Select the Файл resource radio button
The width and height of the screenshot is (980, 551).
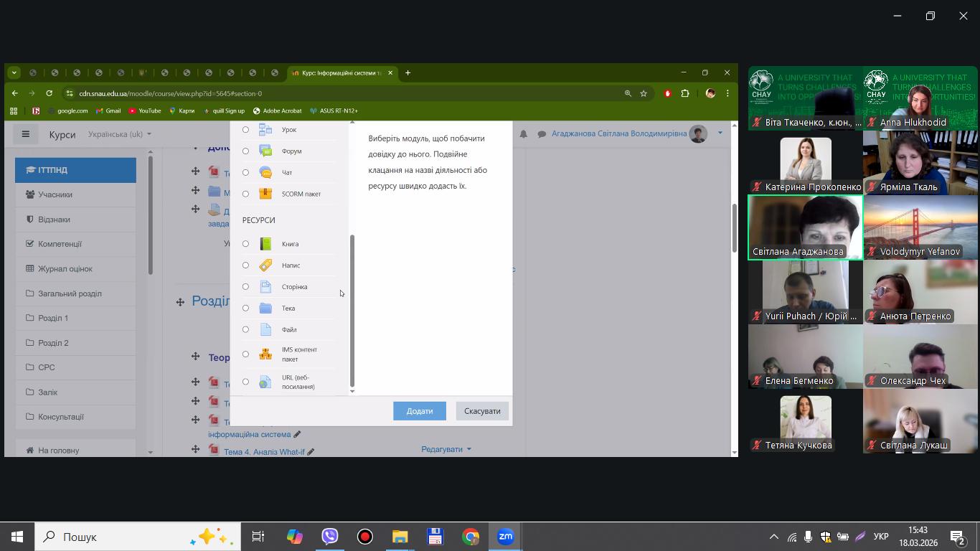[x=245, y=330]
